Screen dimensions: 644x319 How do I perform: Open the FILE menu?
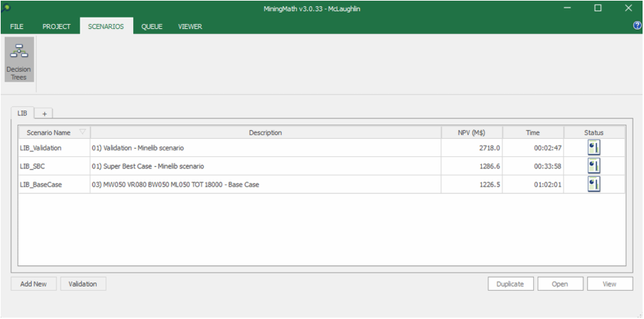17,27
